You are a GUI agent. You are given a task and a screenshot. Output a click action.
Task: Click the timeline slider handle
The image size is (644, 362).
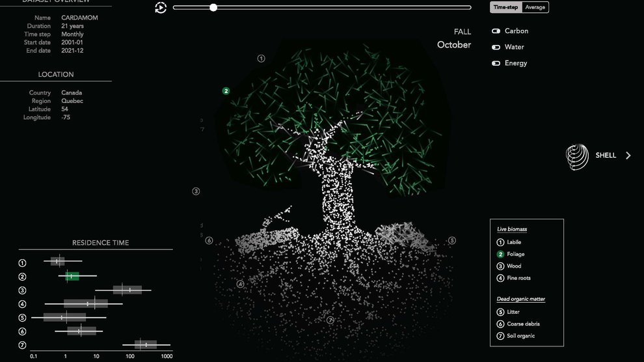click(x=213, y=8)
